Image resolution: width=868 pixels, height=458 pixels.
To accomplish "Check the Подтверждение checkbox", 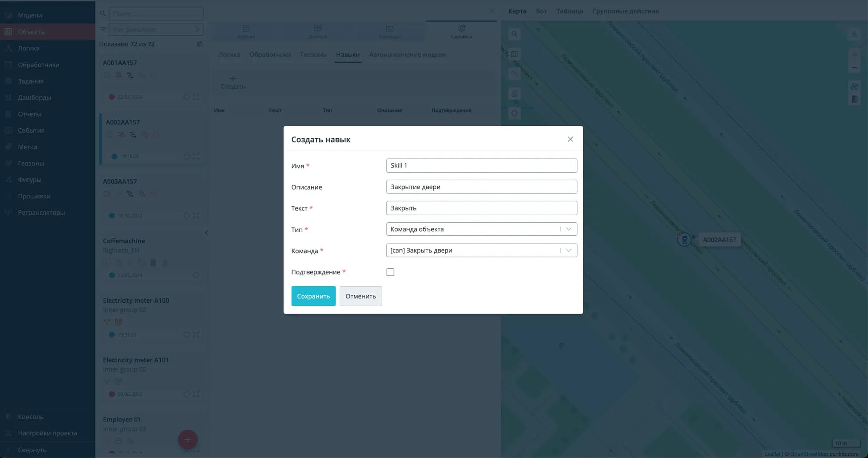I will (390, 272).
